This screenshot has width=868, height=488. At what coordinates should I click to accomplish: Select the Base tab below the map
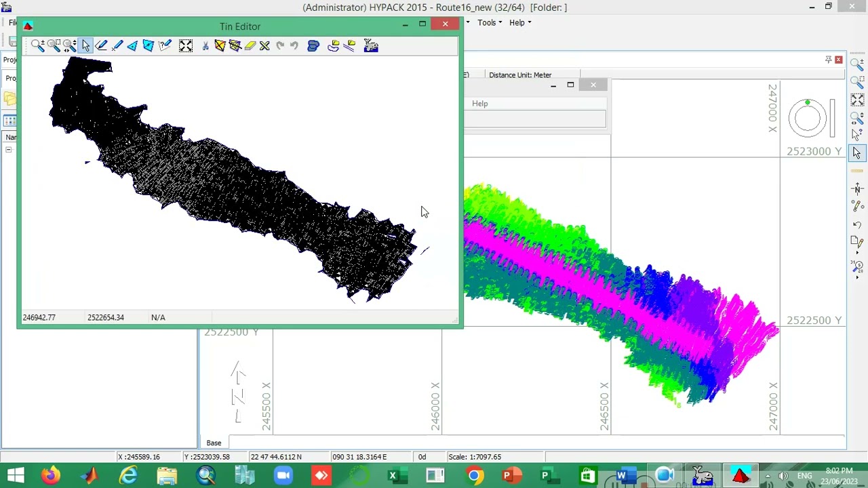[214, 443]
